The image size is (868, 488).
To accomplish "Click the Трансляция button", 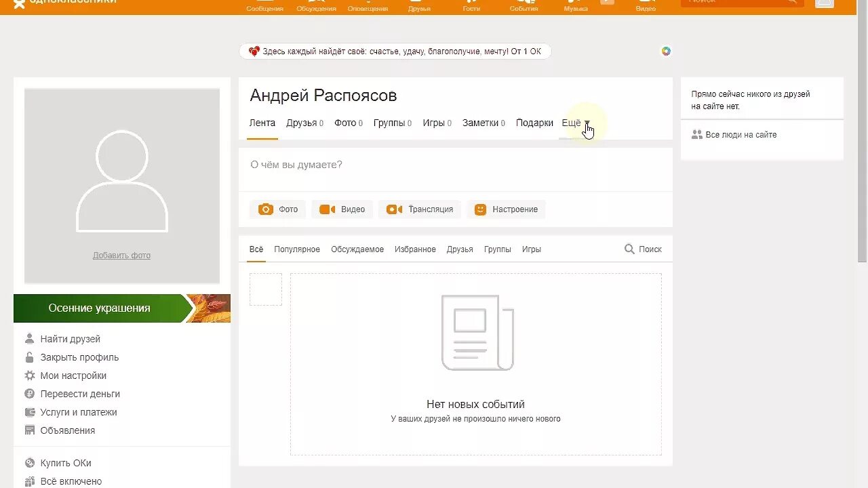I will click(x=420, y=209).
